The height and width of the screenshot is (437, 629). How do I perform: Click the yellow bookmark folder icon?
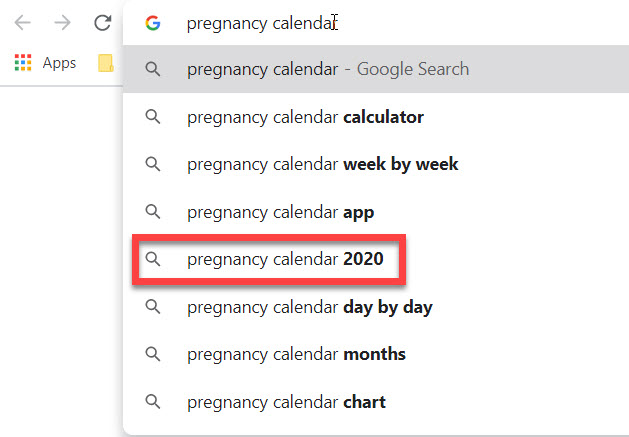(105, 63)
